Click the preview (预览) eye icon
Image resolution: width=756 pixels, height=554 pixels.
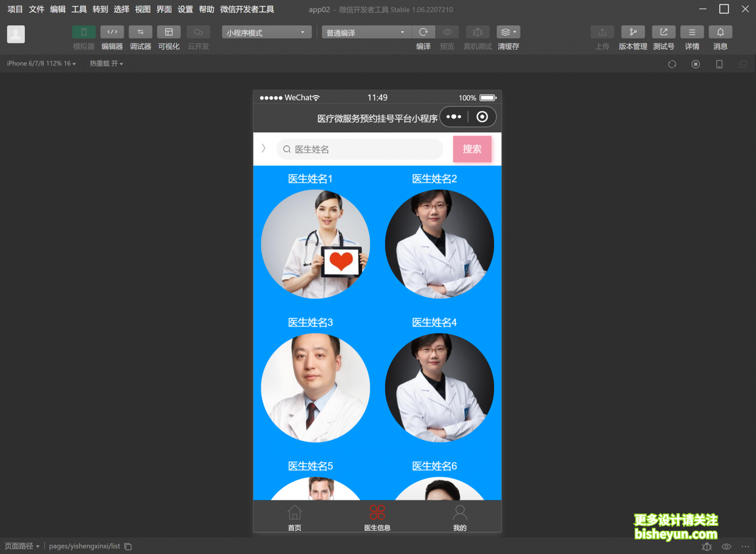tap(447, 32)
